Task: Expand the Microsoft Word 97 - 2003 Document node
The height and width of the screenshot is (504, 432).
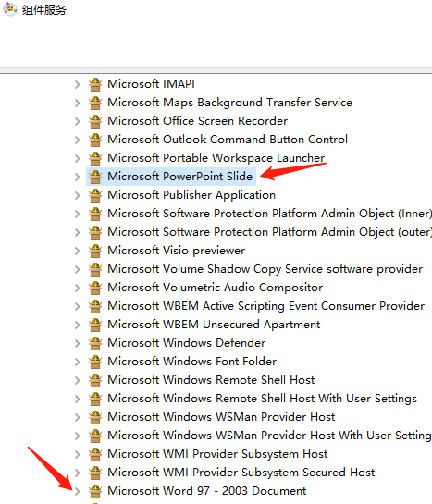Action: coord(77,491)
